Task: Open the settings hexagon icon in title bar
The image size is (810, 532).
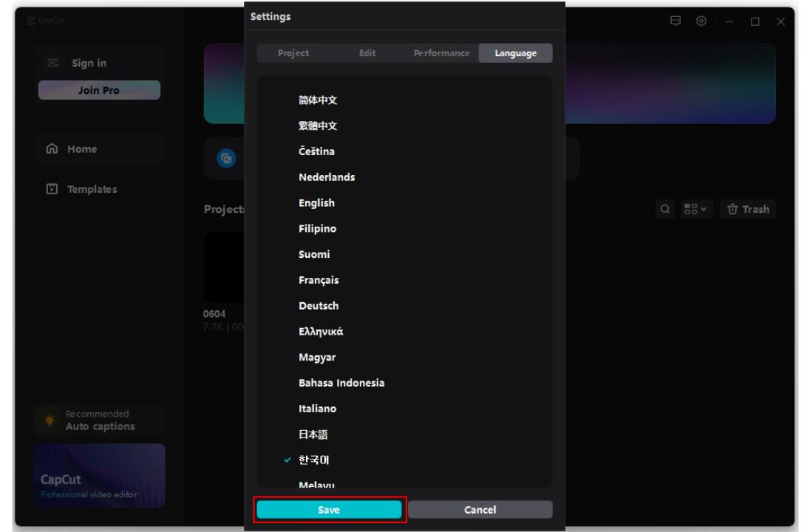Action: (x=701, y=21)
